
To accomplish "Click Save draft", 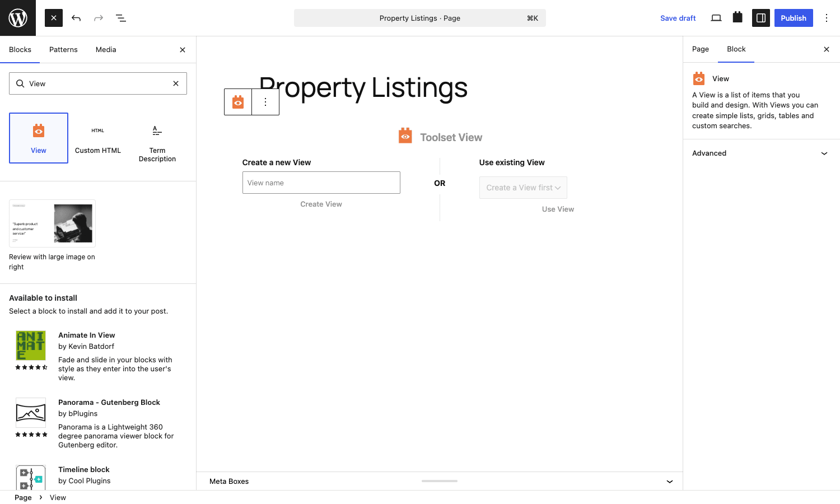I will [678, 18].
